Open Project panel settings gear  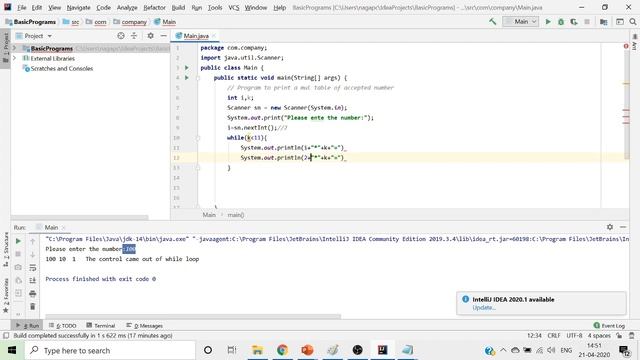(x=150, y=36)
